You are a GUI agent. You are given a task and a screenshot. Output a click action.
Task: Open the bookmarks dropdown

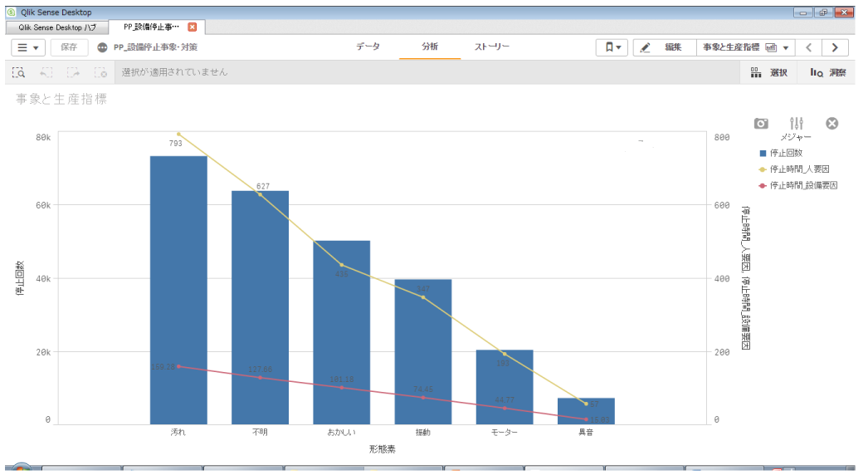(x=612, y=47)
